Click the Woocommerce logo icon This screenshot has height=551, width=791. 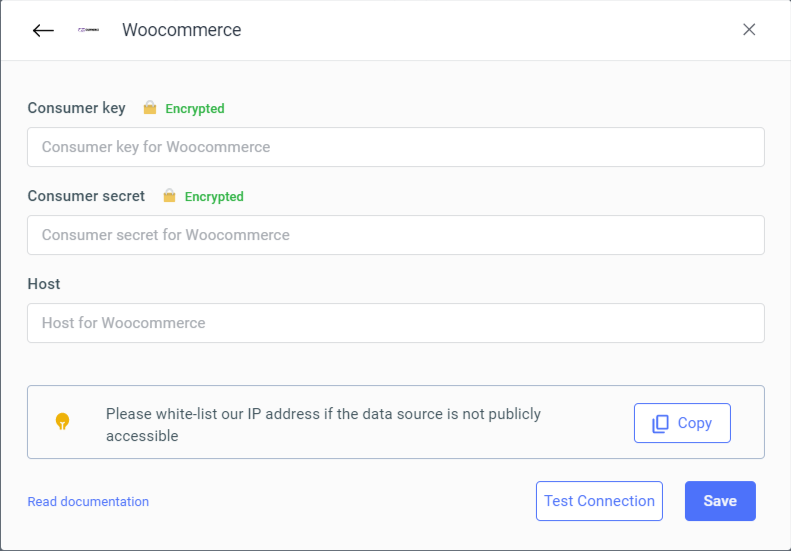coord(88,30)
